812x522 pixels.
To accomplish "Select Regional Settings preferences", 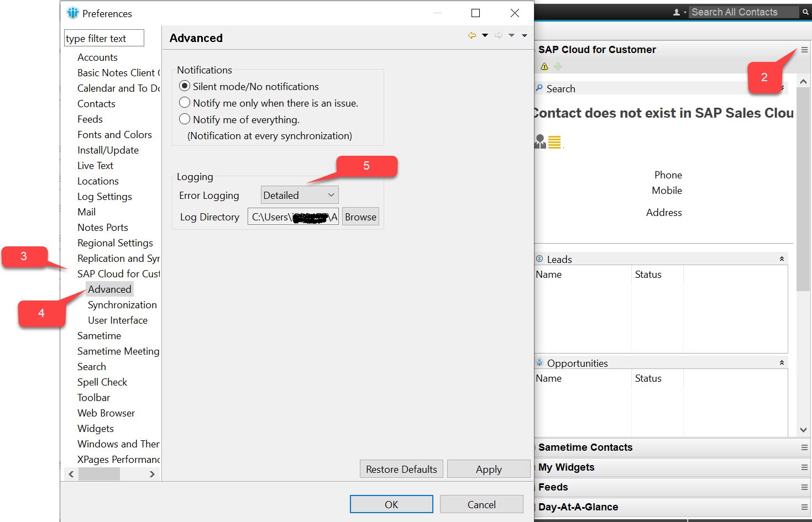I will 115,243.
